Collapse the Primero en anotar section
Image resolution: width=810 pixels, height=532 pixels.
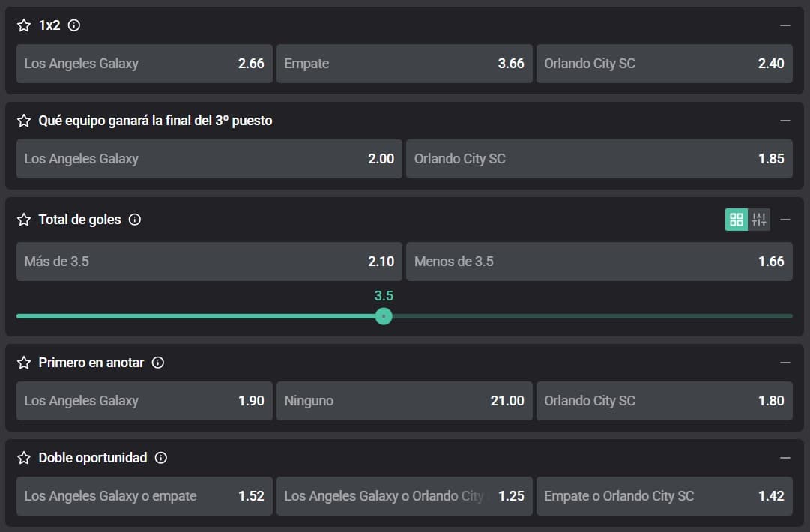pyautogui.click(x=785, y=363)
